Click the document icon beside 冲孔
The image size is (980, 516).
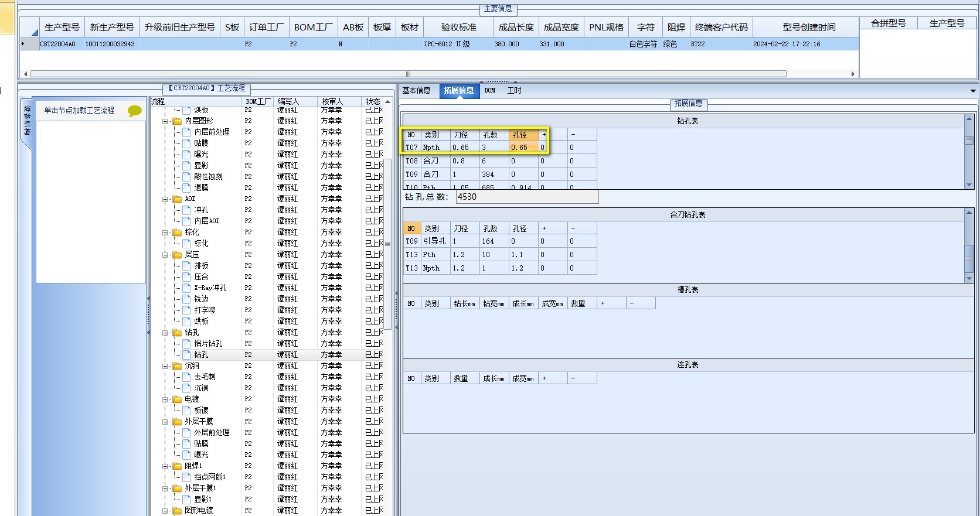point(186,210)
